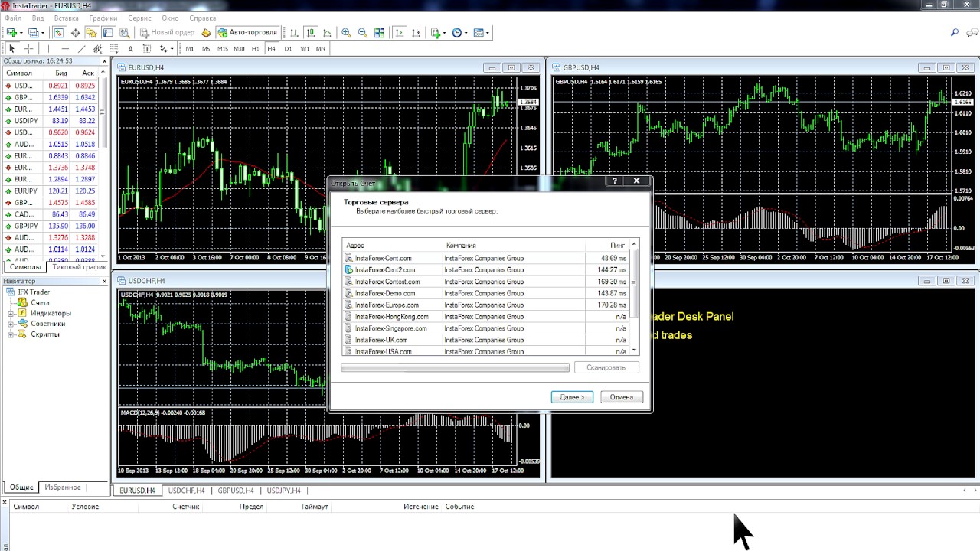Screen dimensions: 980x551
Task: Select the M1 timeframe
Action: (190, 49)
